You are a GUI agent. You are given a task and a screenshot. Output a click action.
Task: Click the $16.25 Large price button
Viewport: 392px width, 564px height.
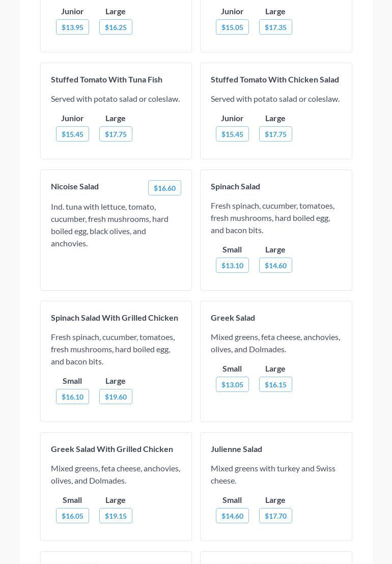(x=116, y=27)
